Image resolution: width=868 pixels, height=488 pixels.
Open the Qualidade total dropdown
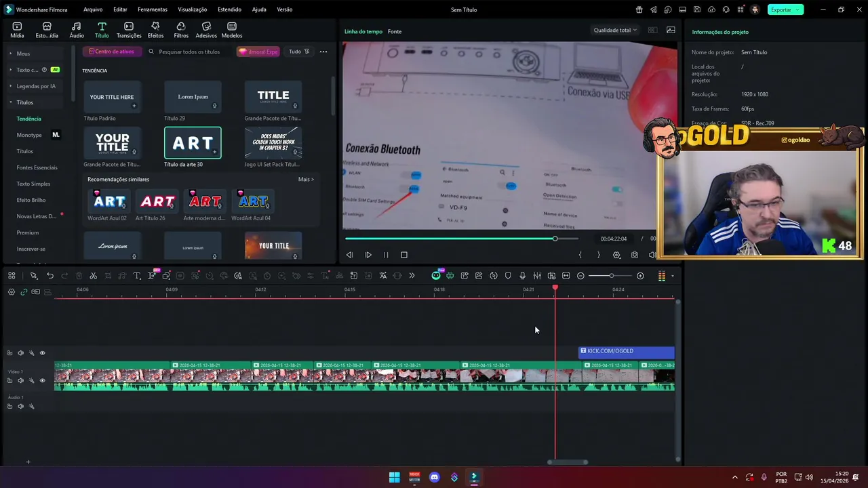pyautogui.click(x=615, y=30)
